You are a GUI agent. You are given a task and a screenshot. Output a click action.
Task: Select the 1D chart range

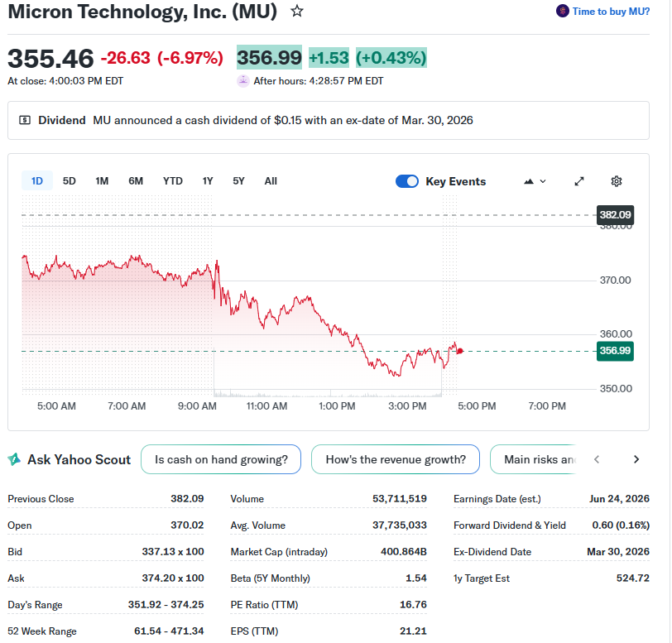37,181
